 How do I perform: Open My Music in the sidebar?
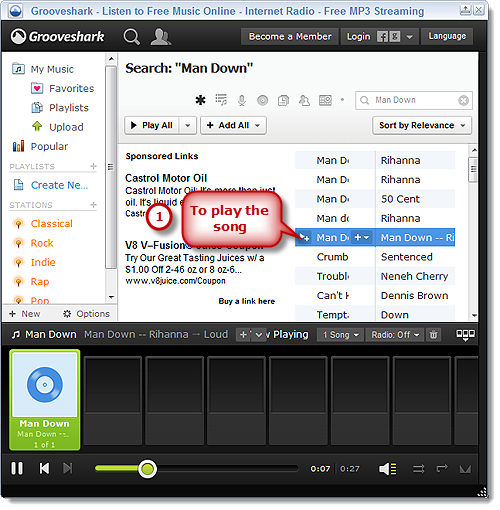coord(43,69)
